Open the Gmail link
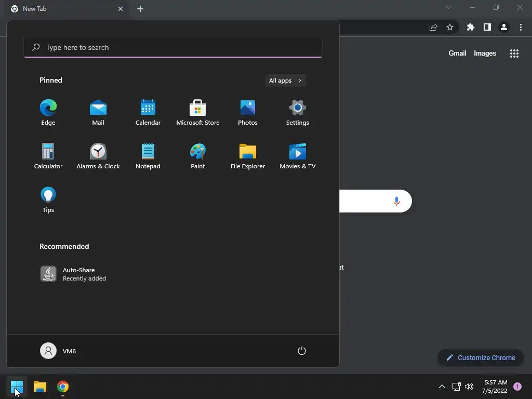Image resolution: width=532 pixels, height=399 pixels. point(457,54)
